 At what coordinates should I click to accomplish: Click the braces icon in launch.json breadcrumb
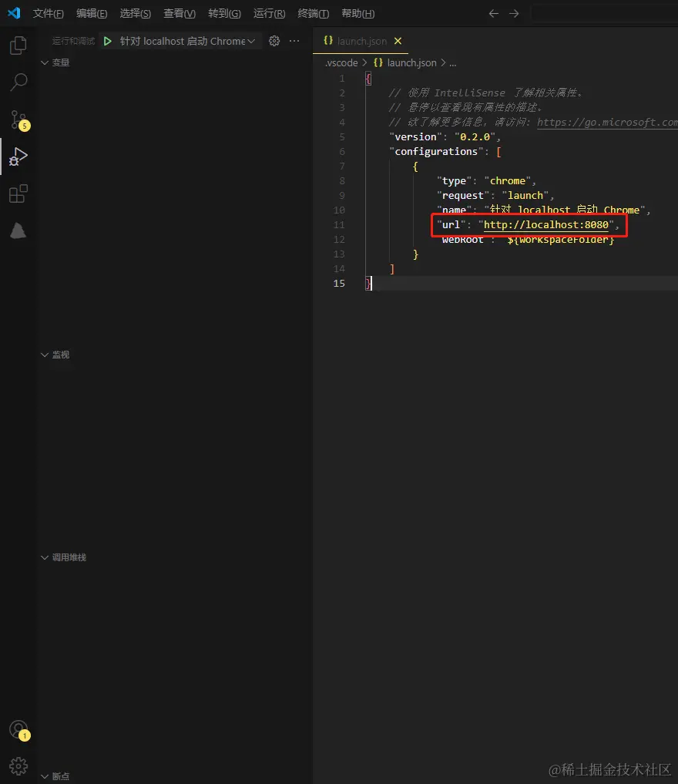[x=378, y=62]
